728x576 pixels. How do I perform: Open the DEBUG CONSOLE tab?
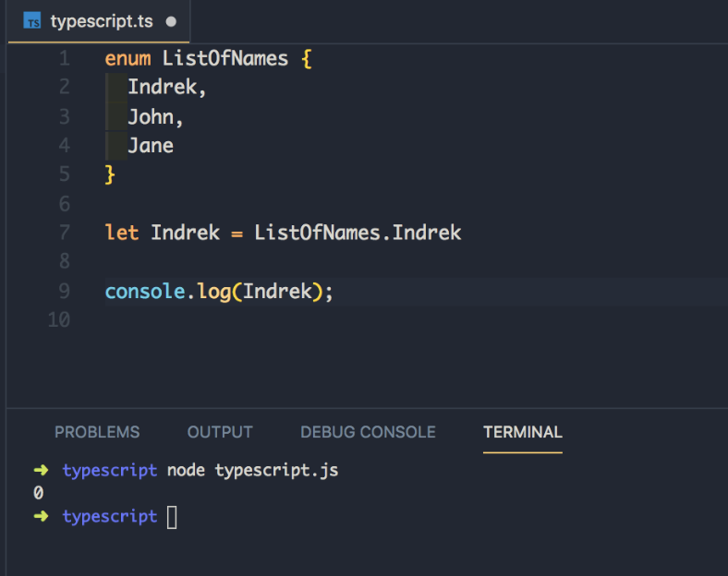[369, 432]
